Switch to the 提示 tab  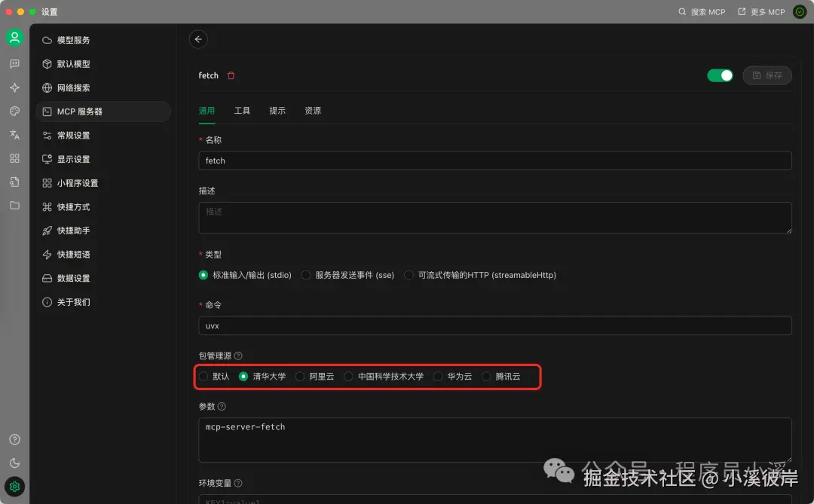[277, 111]
